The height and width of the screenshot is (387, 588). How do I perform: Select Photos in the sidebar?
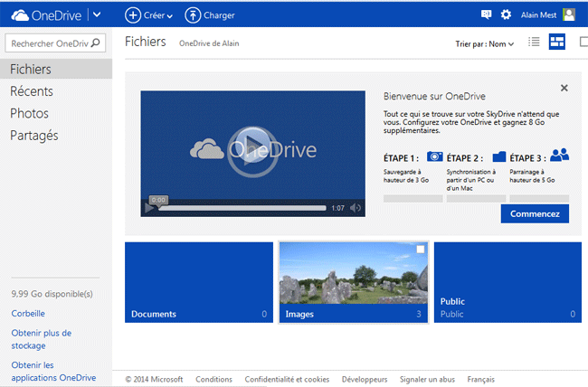click(29, 113)
